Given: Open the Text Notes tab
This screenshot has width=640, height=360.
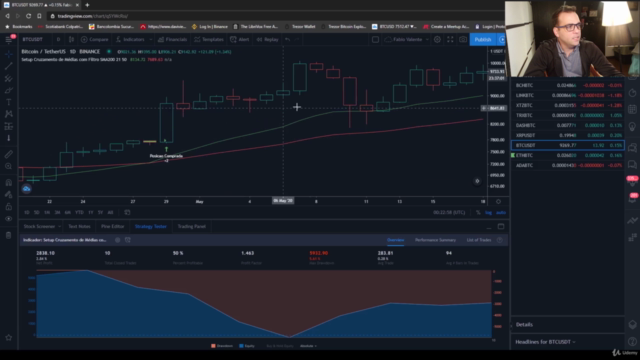Looking at the screenshot, I should click(79, 227).
